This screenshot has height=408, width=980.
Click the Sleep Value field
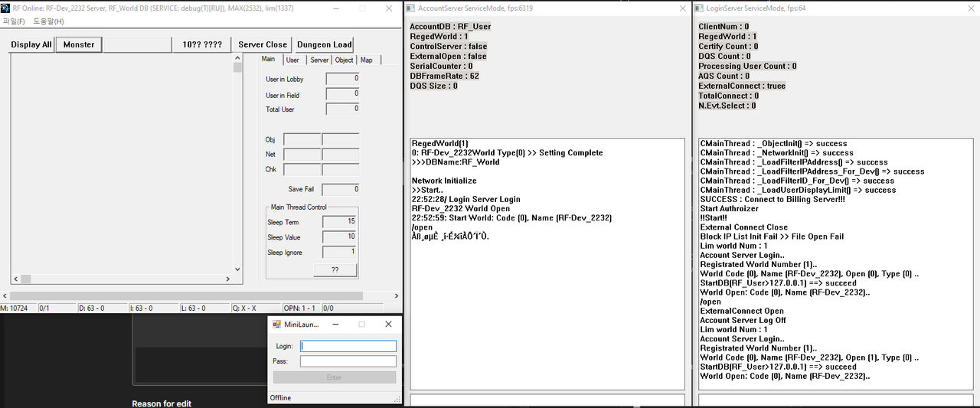click(339, 237)
